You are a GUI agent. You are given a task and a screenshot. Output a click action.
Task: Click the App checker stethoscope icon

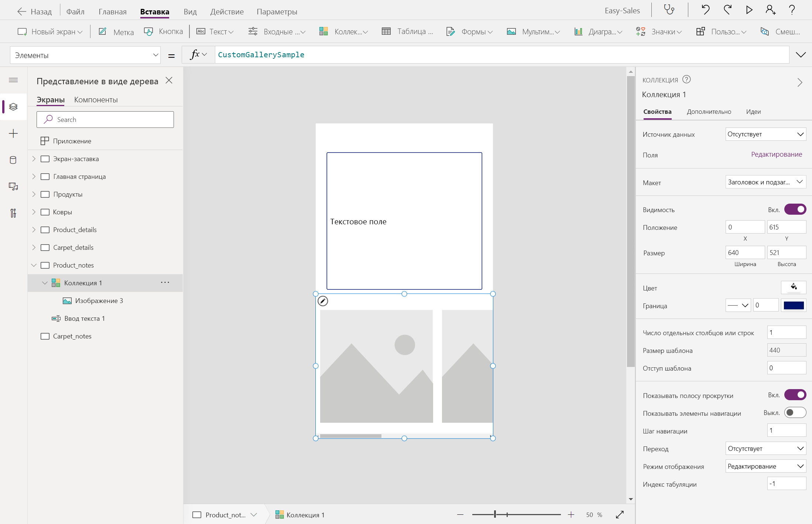(669, 10)
